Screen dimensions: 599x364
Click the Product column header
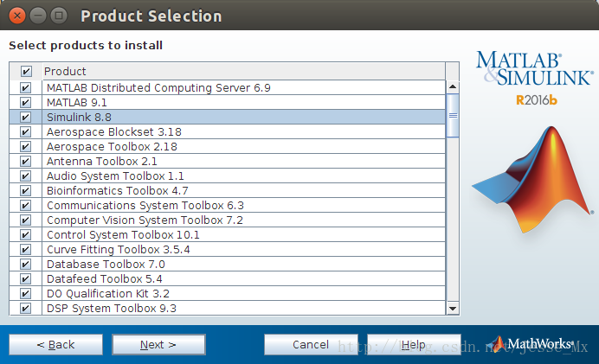pyautogui.click(x=242, y=72)
